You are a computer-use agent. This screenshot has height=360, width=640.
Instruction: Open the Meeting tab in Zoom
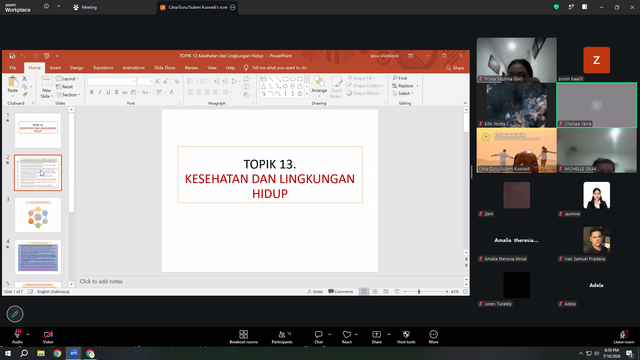tap(85, 7)
